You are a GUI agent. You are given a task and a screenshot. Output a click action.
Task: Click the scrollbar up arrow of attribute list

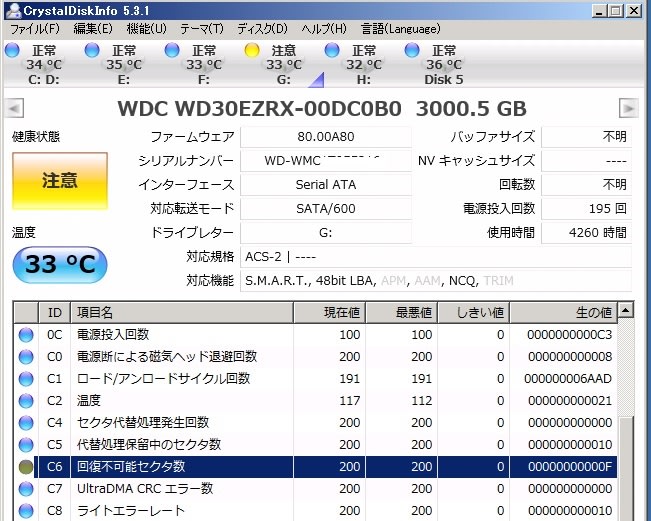click(x=626, y=310)
